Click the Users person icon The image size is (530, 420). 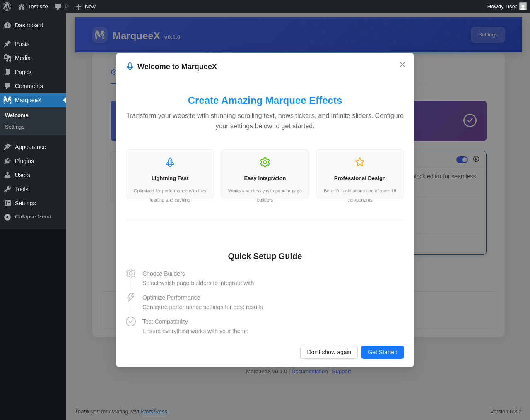[x=7, y=175]
